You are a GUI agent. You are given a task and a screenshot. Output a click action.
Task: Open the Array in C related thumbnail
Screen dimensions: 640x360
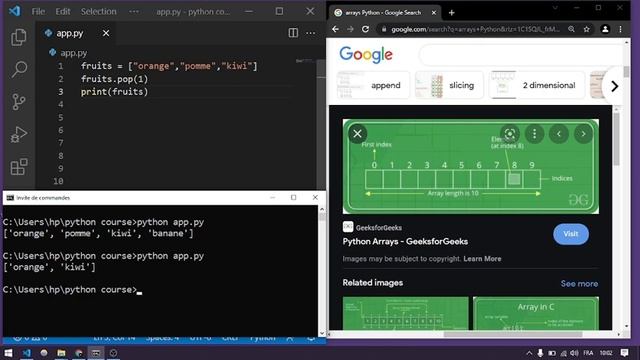coord(536,313)
